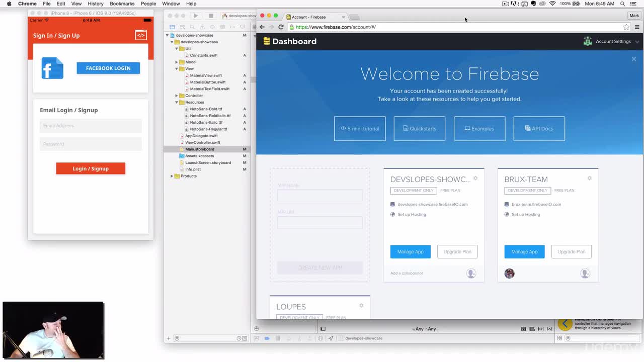644x362 pixels.
Task: Click the collaborator avatar on BRUX-TEAM card
Action: click(x=509, y=274)
